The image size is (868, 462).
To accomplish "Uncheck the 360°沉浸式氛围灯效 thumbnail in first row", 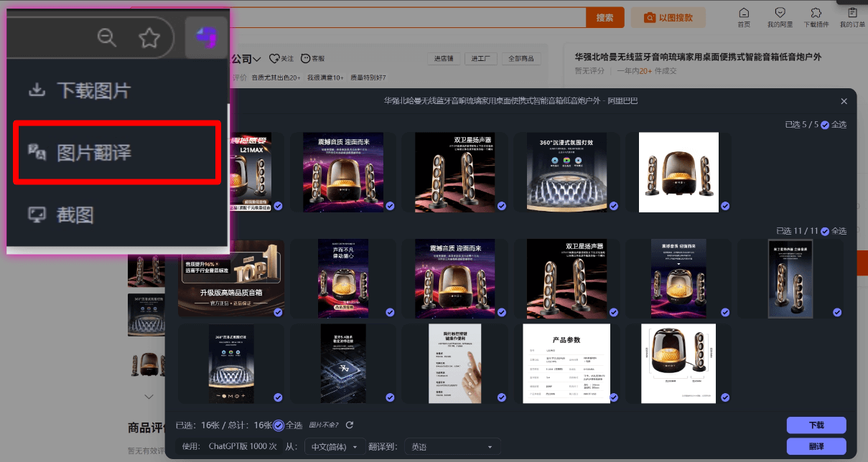I will point(613,206).
